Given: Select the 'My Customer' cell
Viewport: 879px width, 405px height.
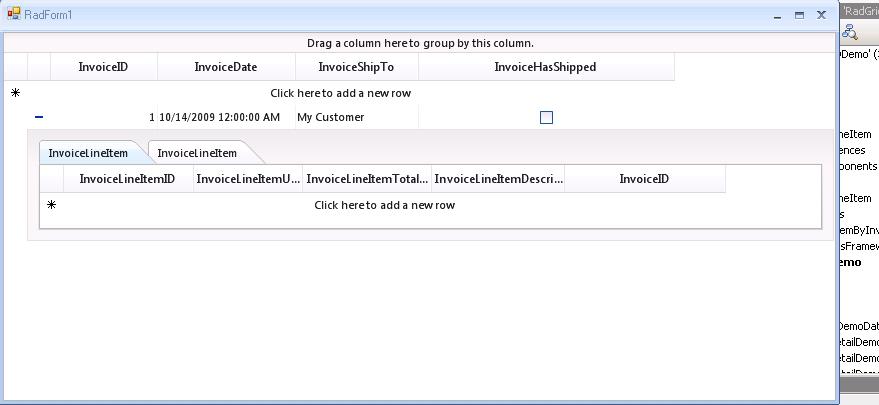Looking at the screenshot, I should (357, 117).
